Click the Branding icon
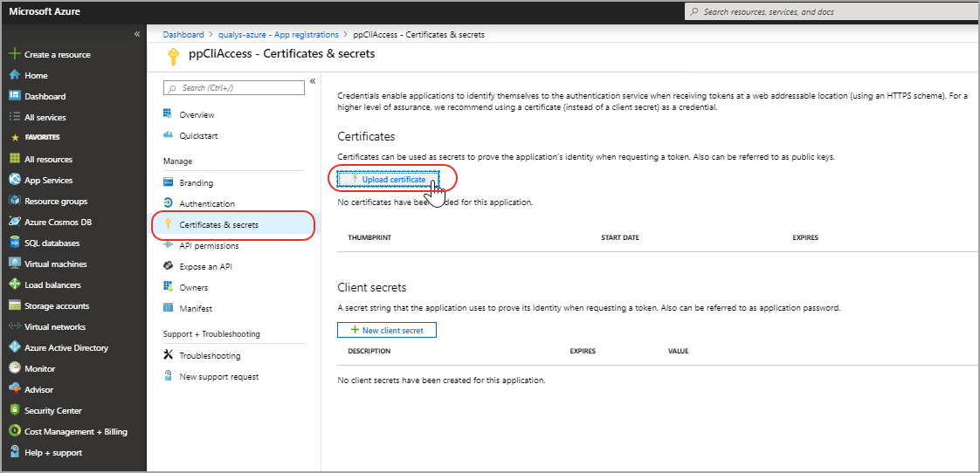980x473 pixels. [x=168, y=182]
